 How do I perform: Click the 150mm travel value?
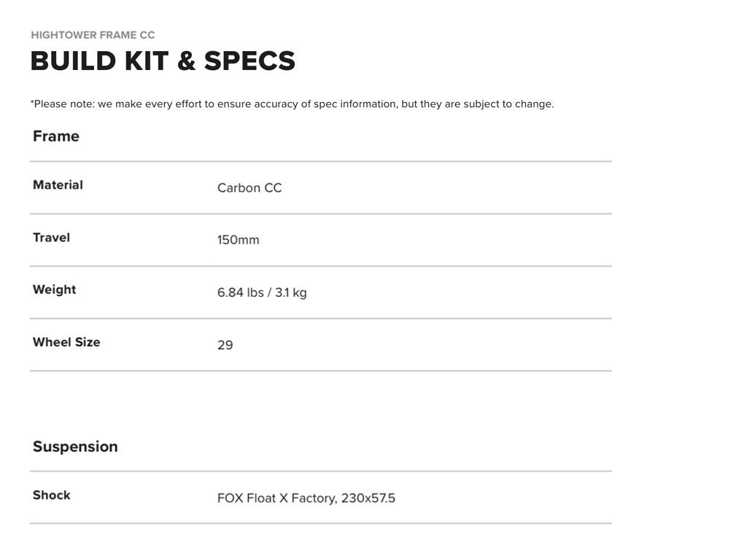tap(238, 241)
